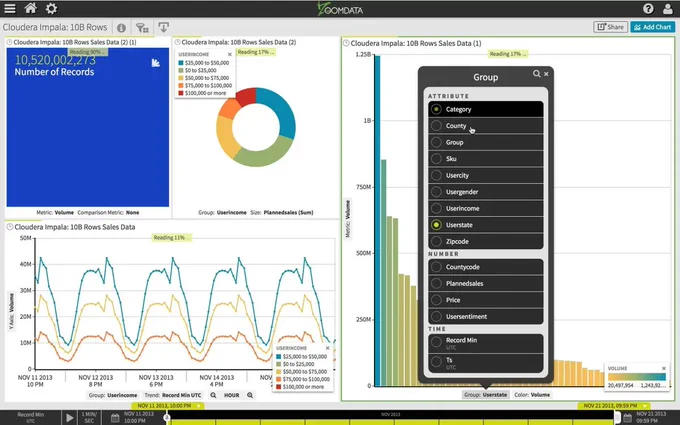Click $25,000 to $50,000 swatch in donut legend
The image size is (680, 425).
pyautogui.click(x=181, y=63)
